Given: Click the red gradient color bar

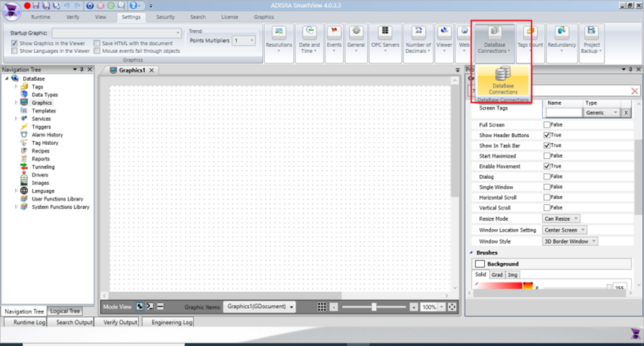Looking at the screenshot, I should click(500, 285).
